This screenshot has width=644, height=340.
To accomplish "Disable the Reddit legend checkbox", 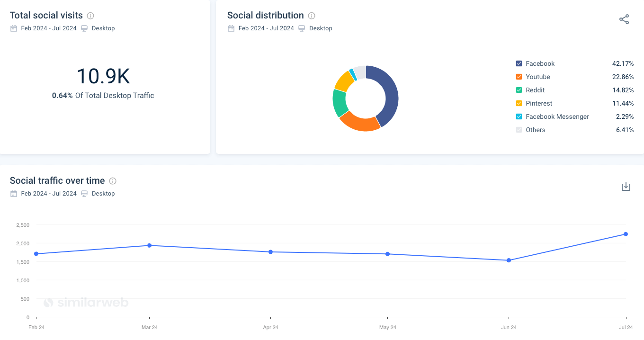I will tap(519, 90).
